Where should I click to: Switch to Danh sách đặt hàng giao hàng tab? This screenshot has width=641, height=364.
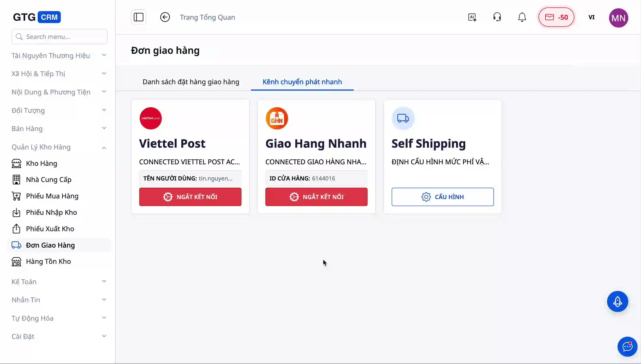[x=191, y=82]
